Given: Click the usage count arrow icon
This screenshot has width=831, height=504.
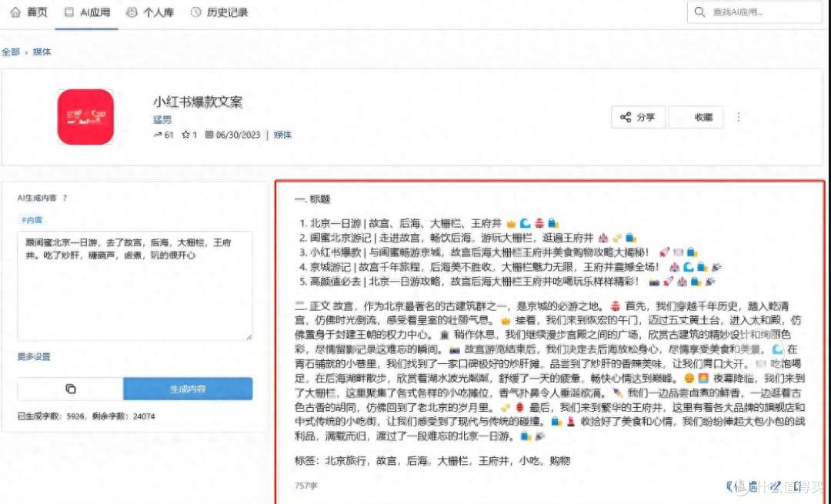Looking at the screenshot, I should 158,135.
